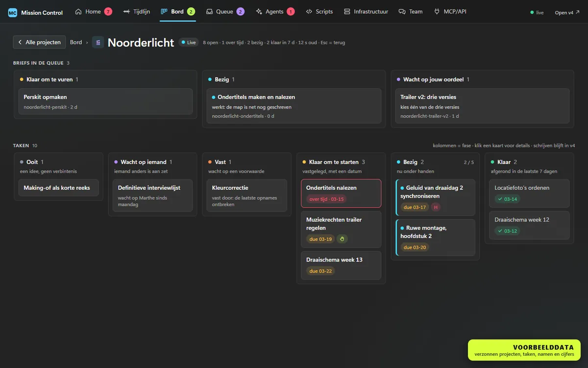Click the "2 / 5" counter in Bezig column

469,162
